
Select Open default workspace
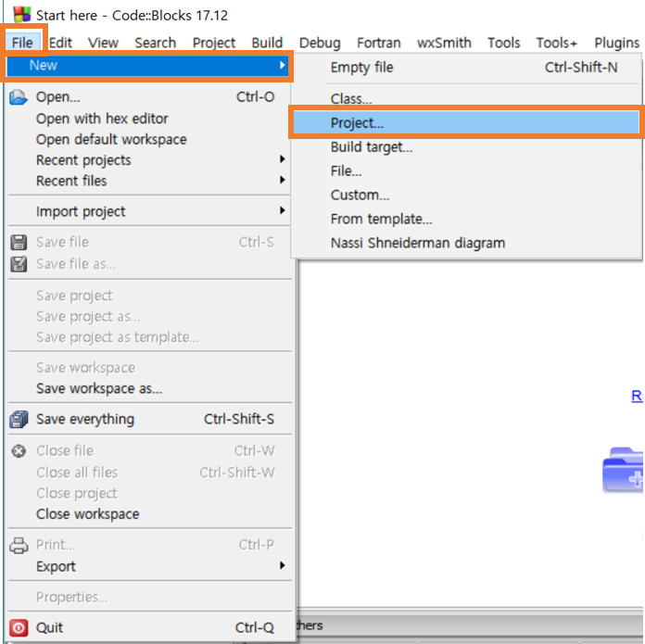coord(149,139)
